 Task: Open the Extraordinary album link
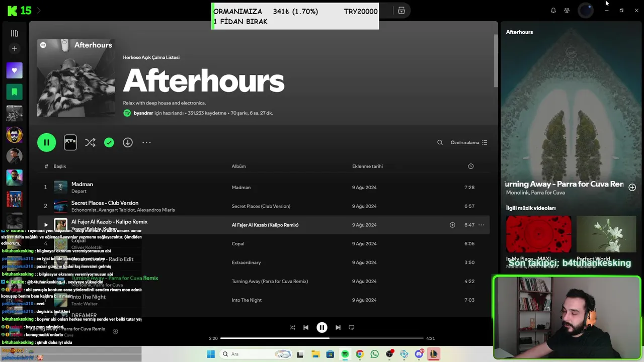click(x=246, y=262)
